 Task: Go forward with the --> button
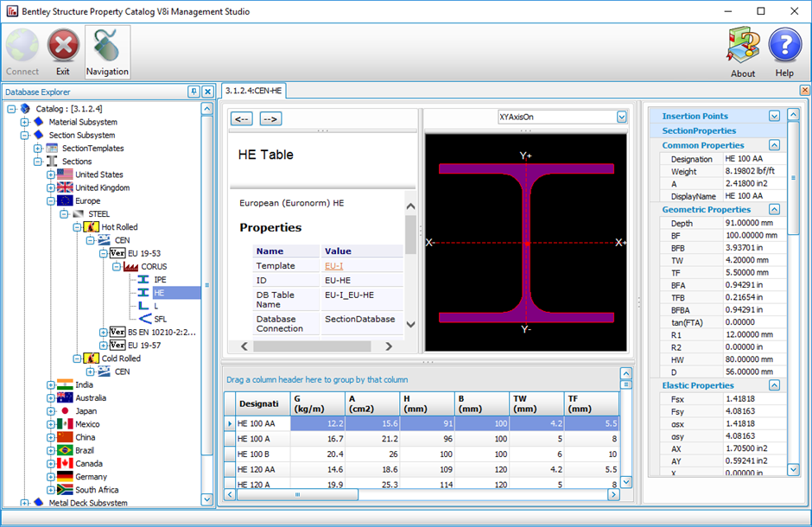click(270, 118)
